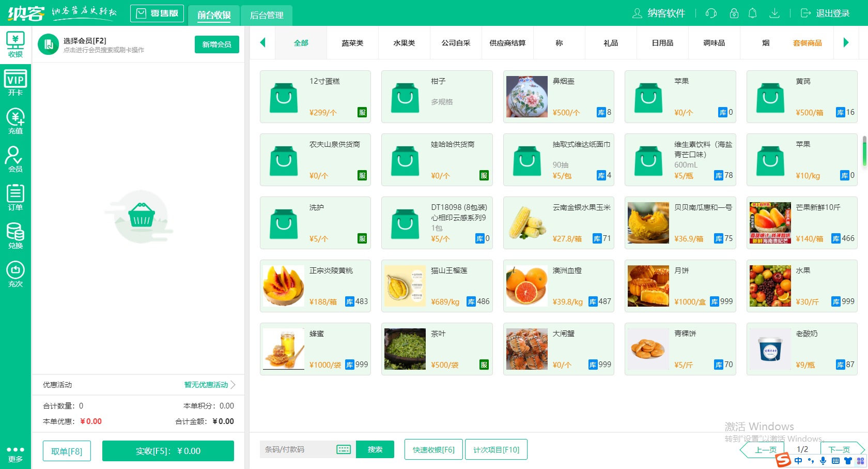Select the 兑换 exchange icon
868x469 pixels.
pyautogui.click(x=16, y=235)
